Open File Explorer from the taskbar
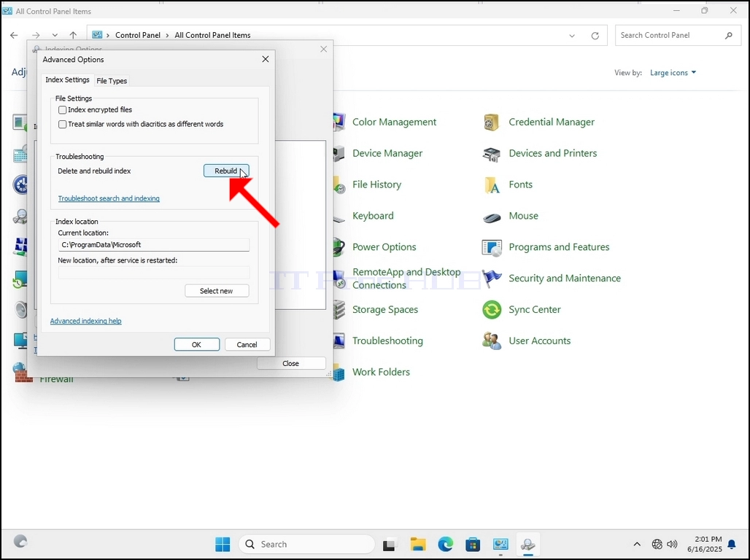Screen dimensions: 750x560 pyautogui.click(x=417, y=545)
